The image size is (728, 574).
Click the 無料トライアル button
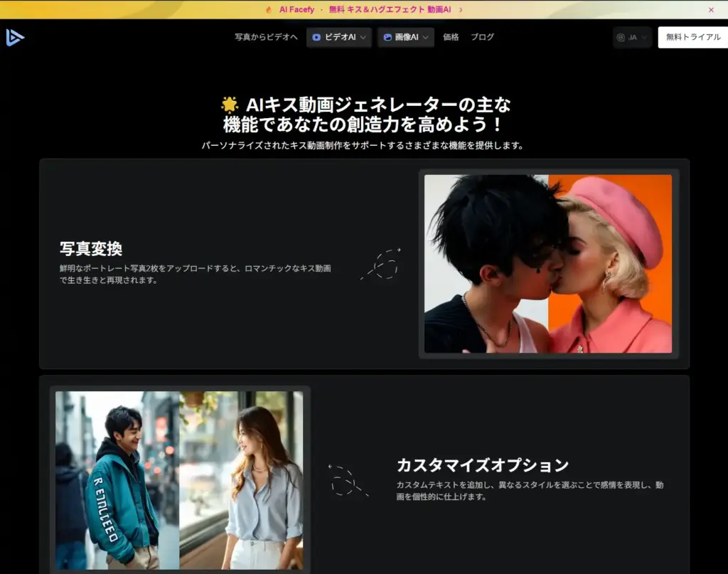692,37
